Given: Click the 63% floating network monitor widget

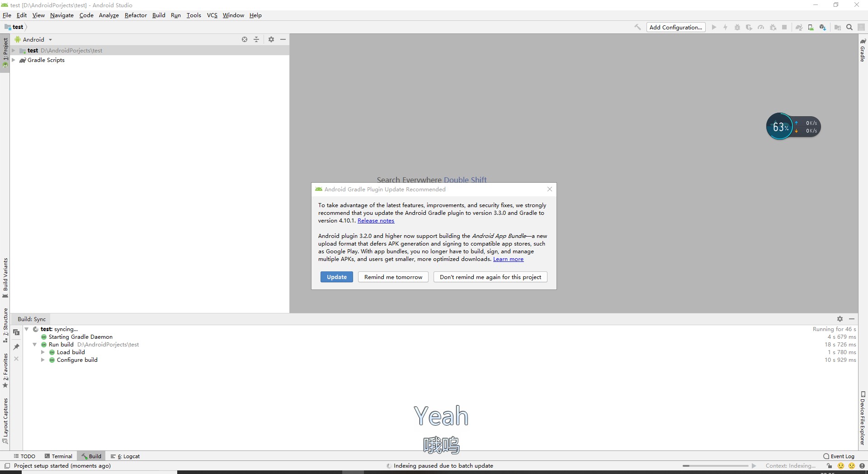Looking at the screenshot, I should [793, 127].
